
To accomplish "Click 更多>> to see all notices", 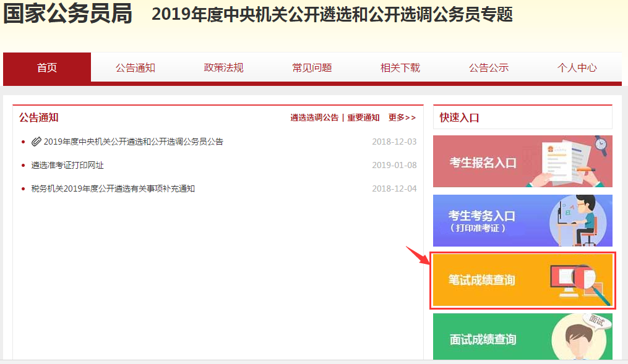I will coord(402,117).
